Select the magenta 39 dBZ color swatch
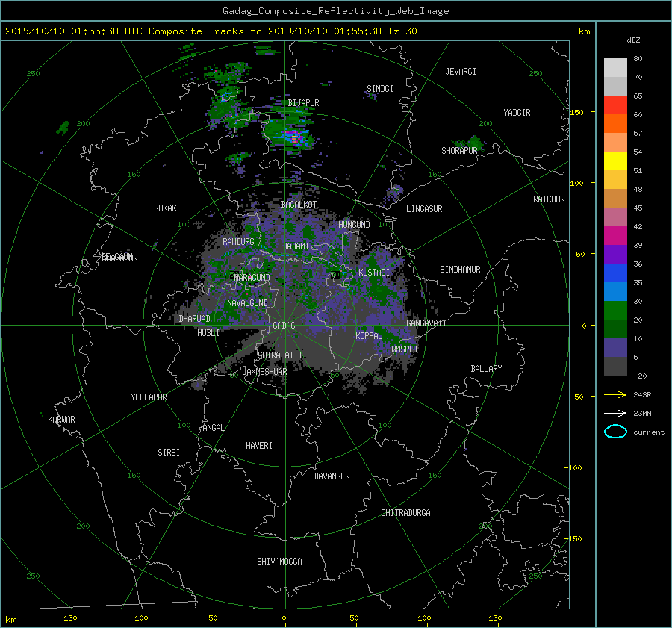 [x=615, y=236]
